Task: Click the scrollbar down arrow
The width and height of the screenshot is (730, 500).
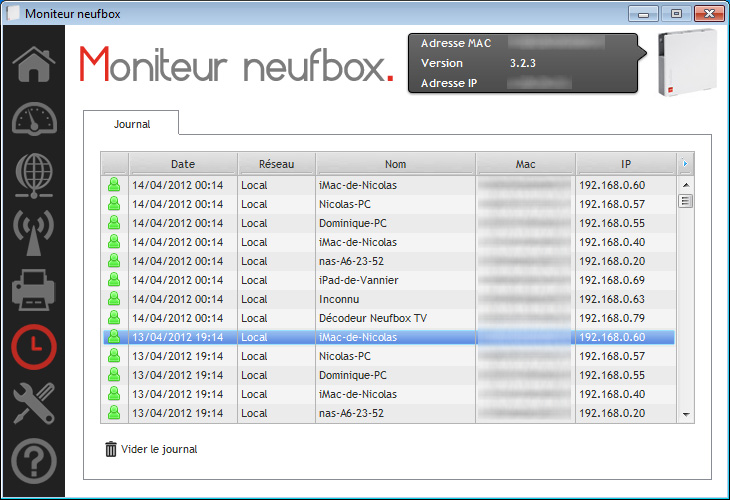Action: 686,413
